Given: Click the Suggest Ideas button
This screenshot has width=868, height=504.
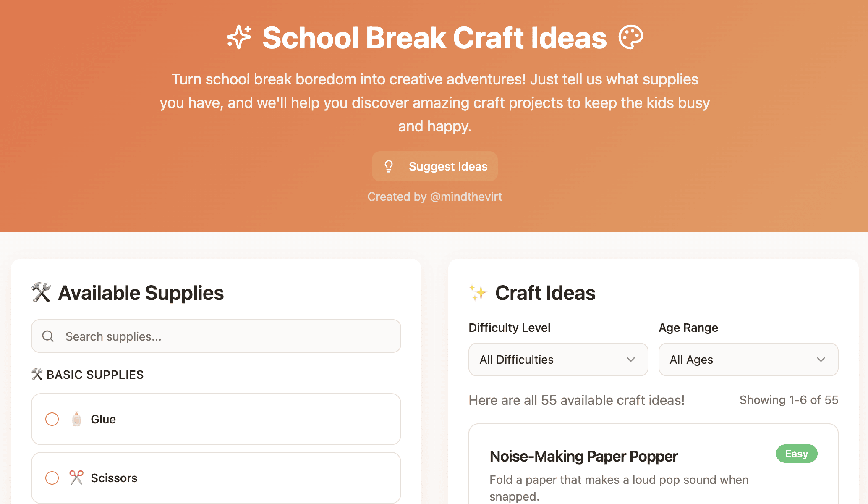Looking at the screenshot, I should click(x=434, y=166).
